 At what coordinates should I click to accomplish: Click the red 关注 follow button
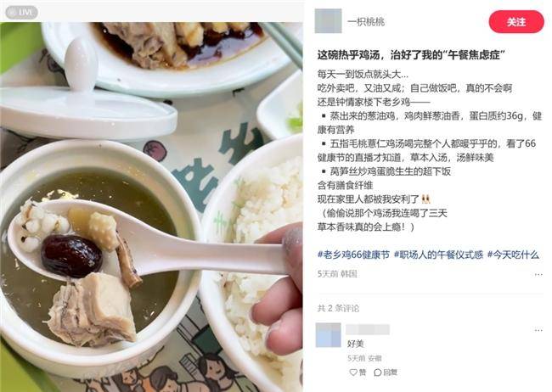516,22
